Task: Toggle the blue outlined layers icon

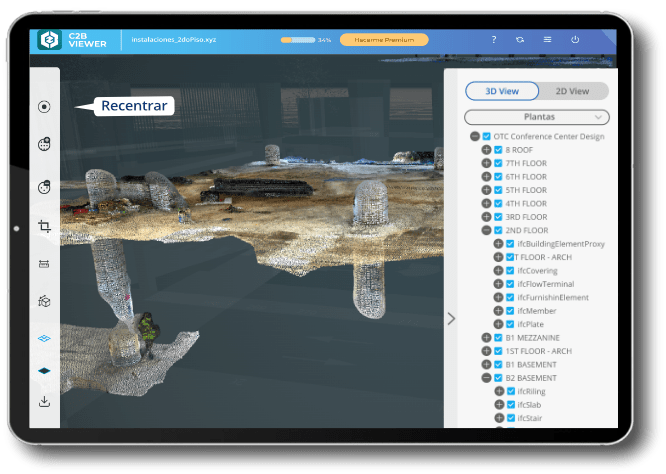Action: point(44,339)
